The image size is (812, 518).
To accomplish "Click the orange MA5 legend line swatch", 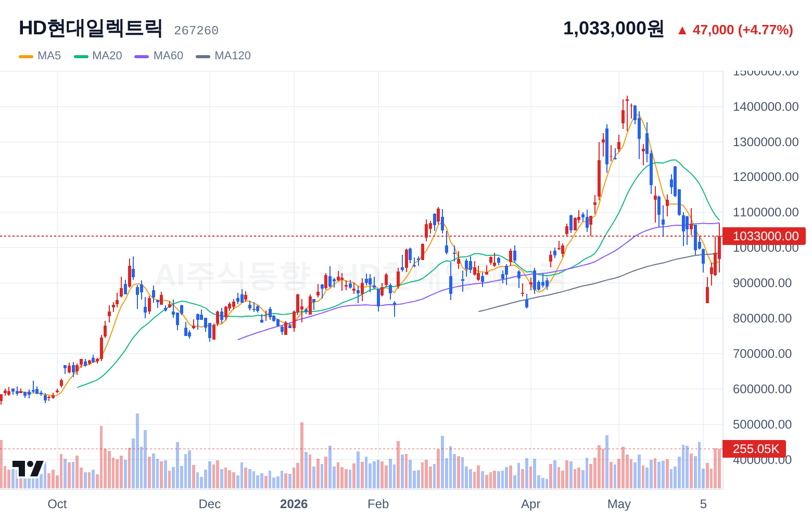I will click(26, 56).
